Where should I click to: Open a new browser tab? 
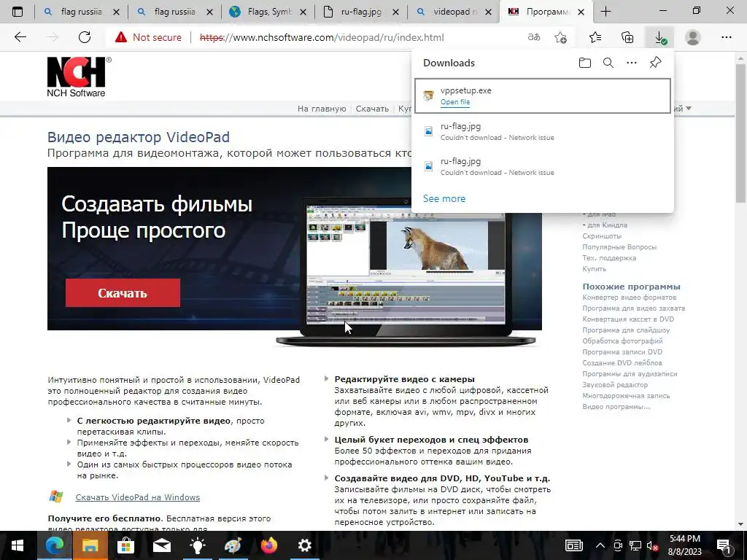pyautogui.click(x=605, y=12)
